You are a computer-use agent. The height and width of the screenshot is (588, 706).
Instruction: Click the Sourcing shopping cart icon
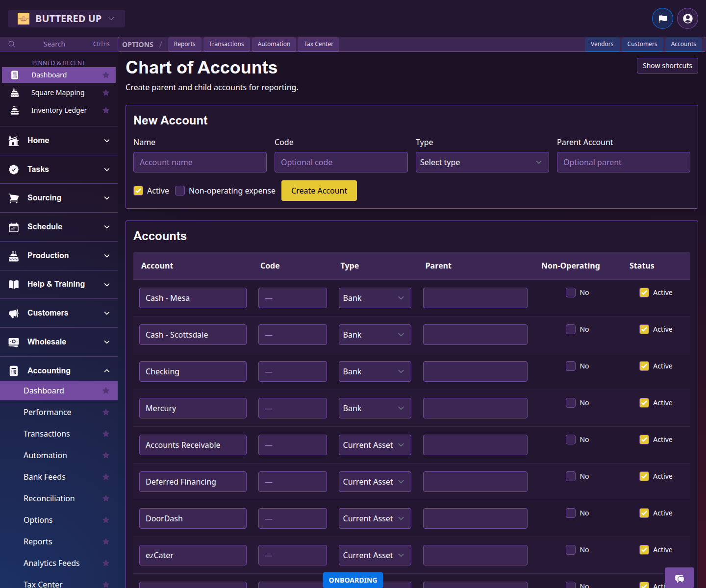tap(13, 197)
